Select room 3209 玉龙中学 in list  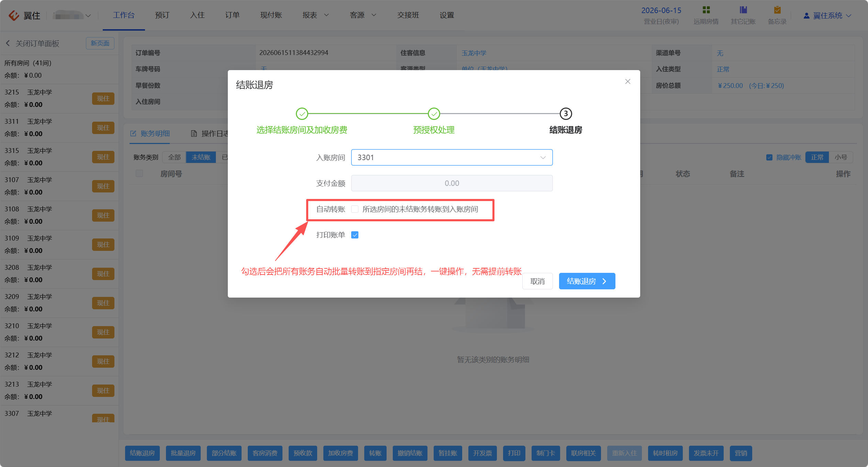(x=59, y=303)
